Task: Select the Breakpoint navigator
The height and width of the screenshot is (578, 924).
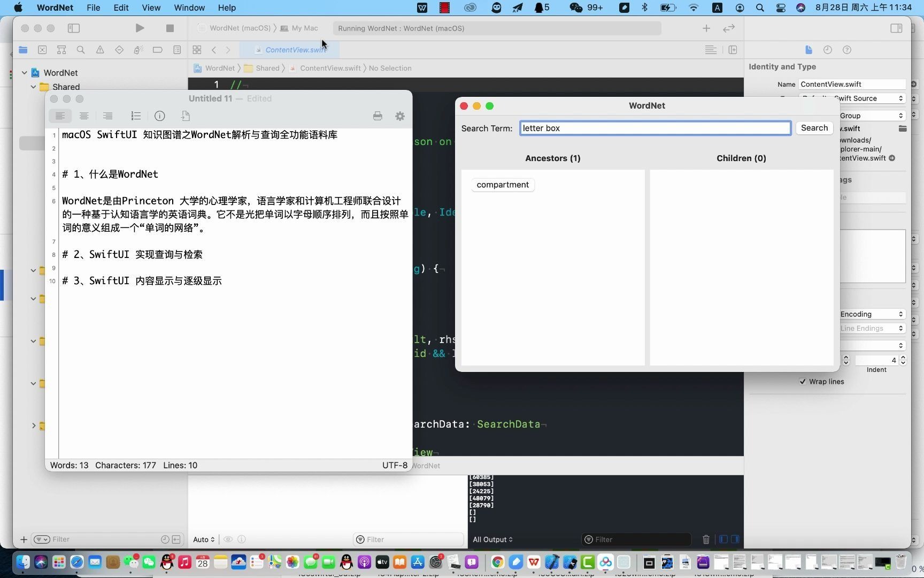Action: click(158, 50)
